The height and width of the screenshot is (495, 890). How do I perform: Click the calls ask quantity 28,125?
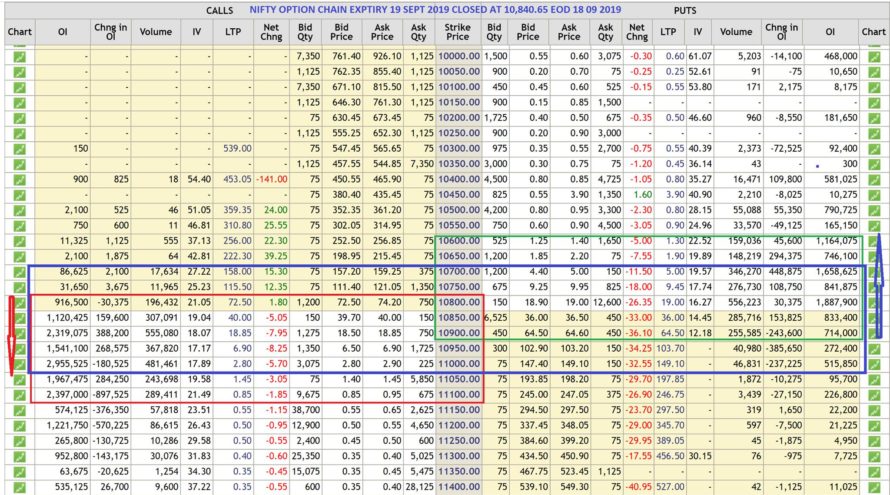419,486
